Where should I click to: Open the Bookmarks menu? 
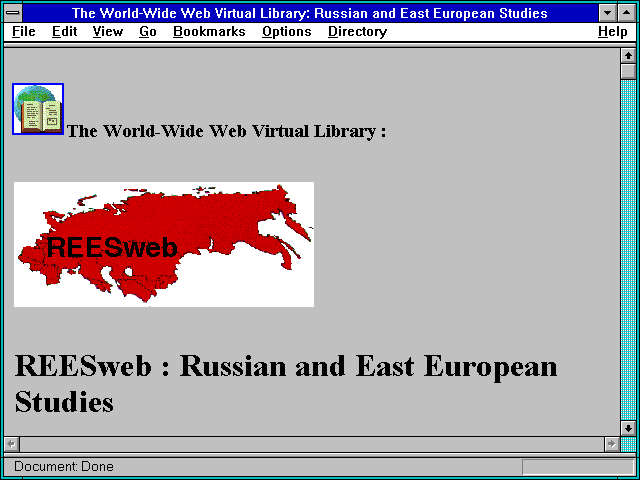coord(209,32)
